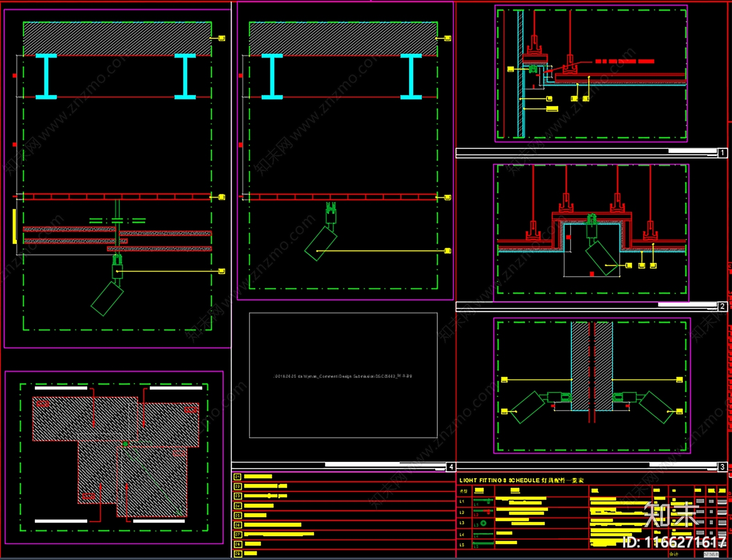
Task: Click the detail number 1 tag
Action: tap(722, 153)
